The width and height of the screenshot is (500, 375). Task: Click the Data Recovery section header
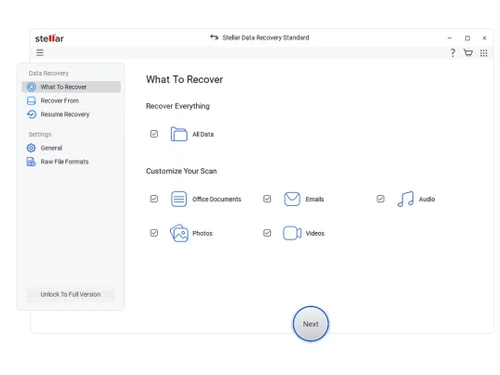click(48, 73)
